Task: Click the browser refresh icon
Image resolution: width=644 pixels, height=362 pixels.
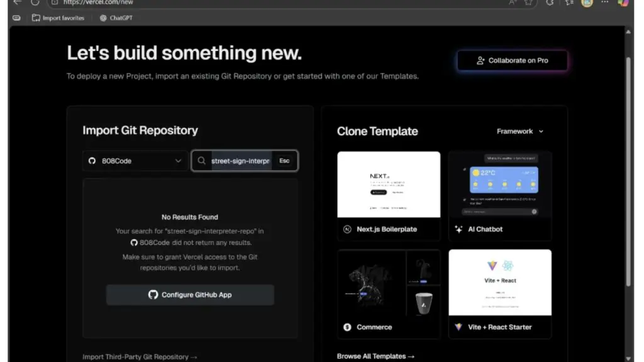Action: click(35, 3)
